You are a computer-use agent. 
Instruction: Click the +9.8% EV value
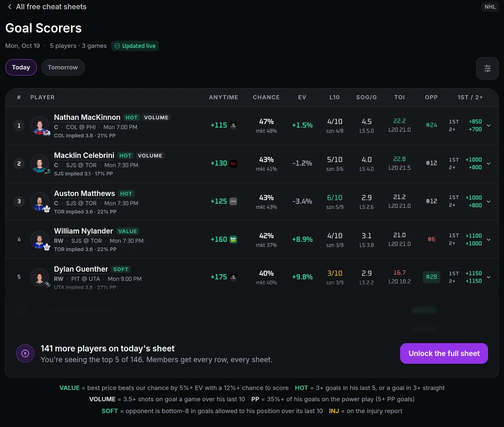[302, 277]
